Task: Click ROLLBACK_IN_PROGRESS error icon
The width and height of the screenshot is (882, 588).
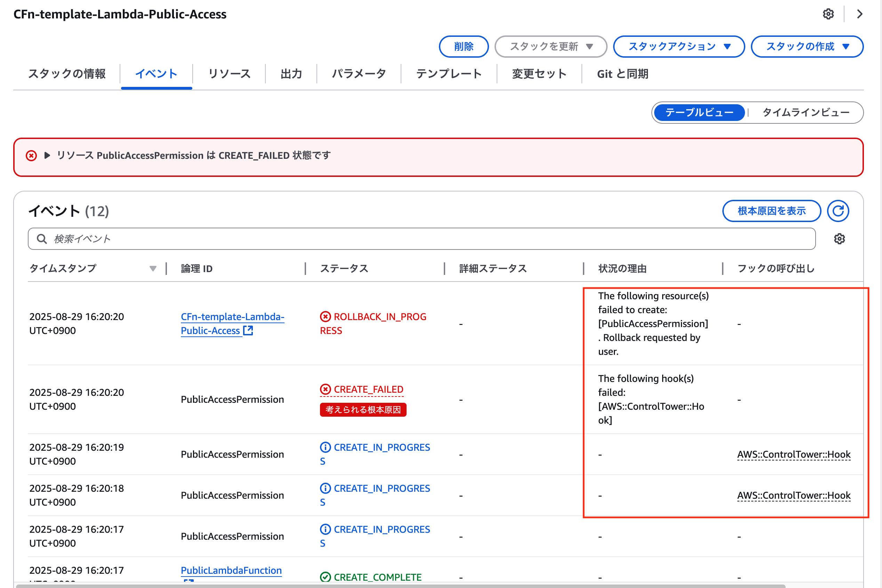Action: 326,317
